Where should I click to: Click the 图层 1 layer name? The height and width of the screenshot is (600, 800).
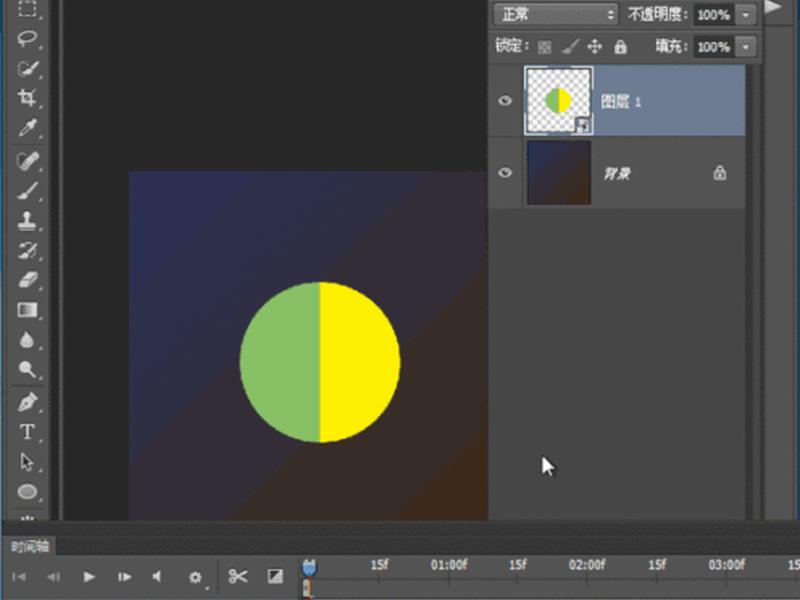620,102
